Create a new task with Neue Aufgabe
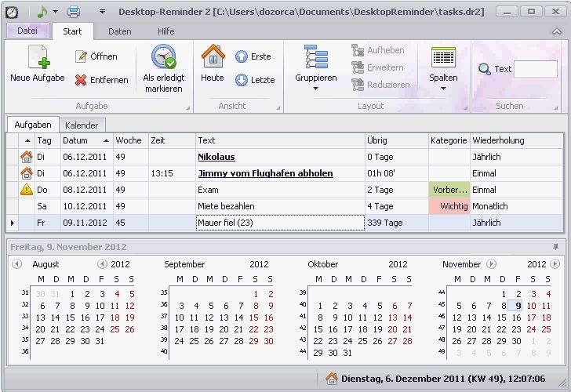Viewport: 571px width, 392px height. (x=38, y=64)
